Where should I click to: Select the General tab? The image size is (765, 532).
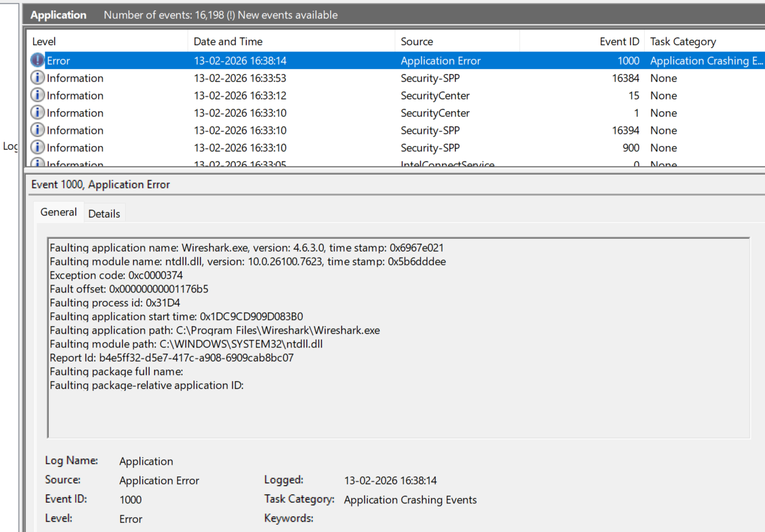click(x=59, y=213)
